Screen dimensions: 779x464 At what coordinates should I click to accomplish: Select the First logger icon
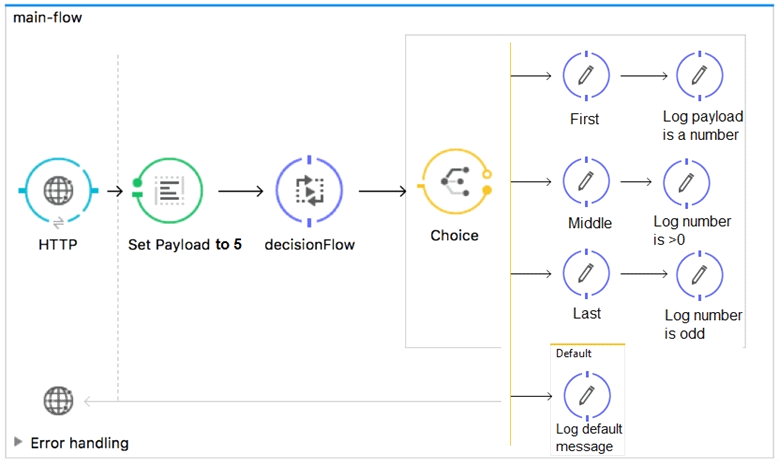[x=586, y=76]
